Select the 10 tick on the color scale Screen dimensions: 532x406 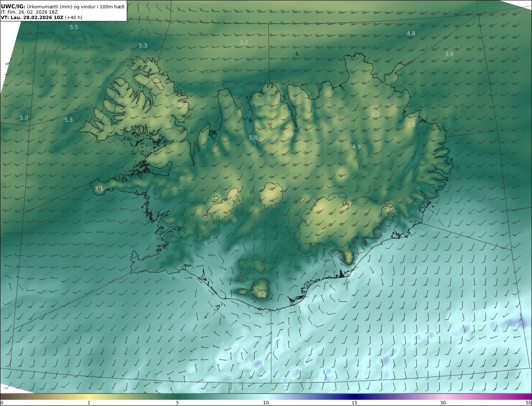pyautogui.click(x=266, y=403)
